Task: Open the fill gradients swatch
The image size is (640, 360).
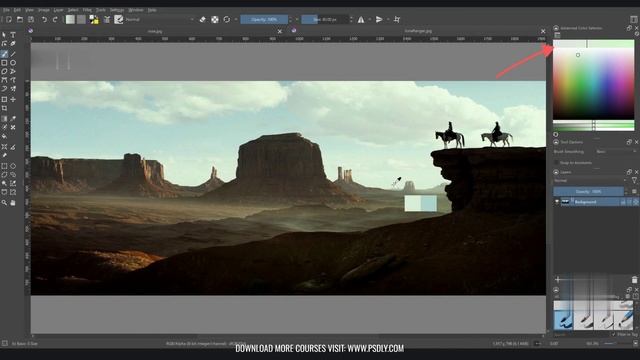Action: (x=70, y=19)
